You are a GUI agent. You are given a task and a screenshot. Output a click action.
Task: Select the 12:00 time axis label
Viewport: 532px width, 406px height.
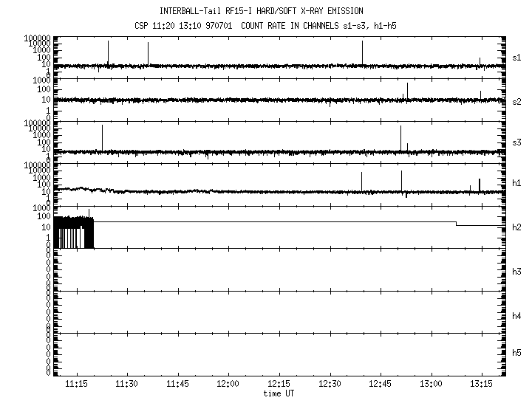tap(228, 385)
